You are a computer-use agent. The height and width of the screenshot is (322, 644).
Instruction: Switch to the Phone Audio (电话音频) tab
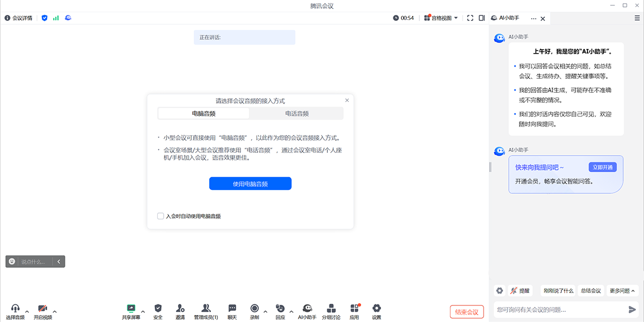click(297, 114)
